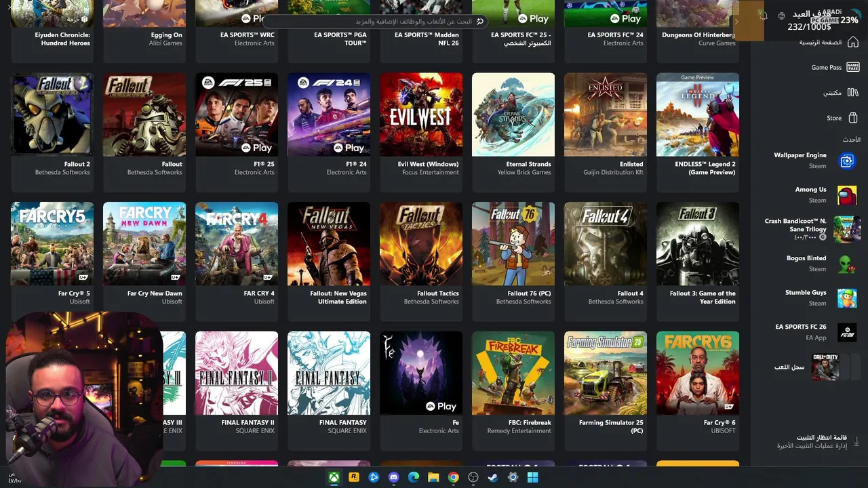Open Fallout 3 Game of the Year cover
Screen dimensions: 868x488
point(698,244)
